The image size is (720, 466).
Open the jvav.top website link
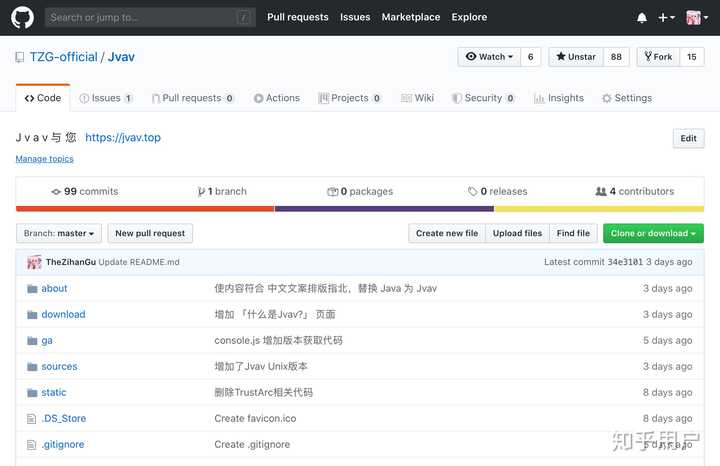[123, 138]
